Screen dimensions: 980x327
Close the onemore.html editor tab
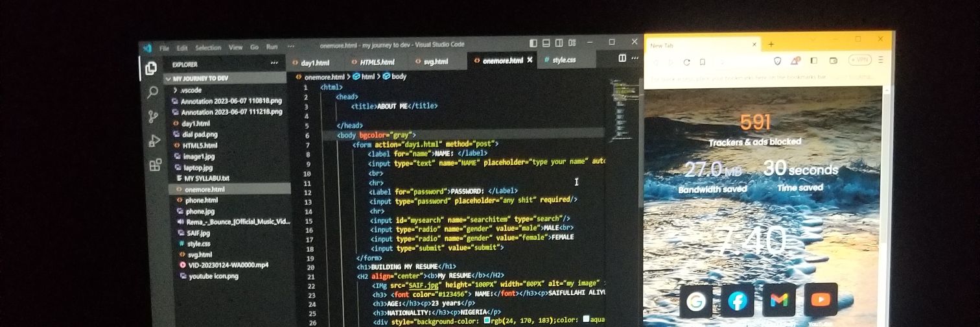coord(530,60)
